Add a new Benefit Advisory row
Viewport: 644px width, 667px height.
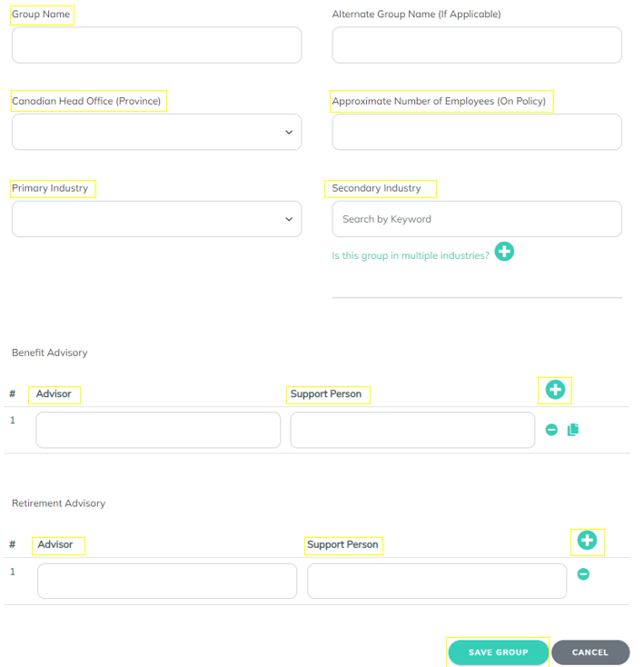point(555,390)
